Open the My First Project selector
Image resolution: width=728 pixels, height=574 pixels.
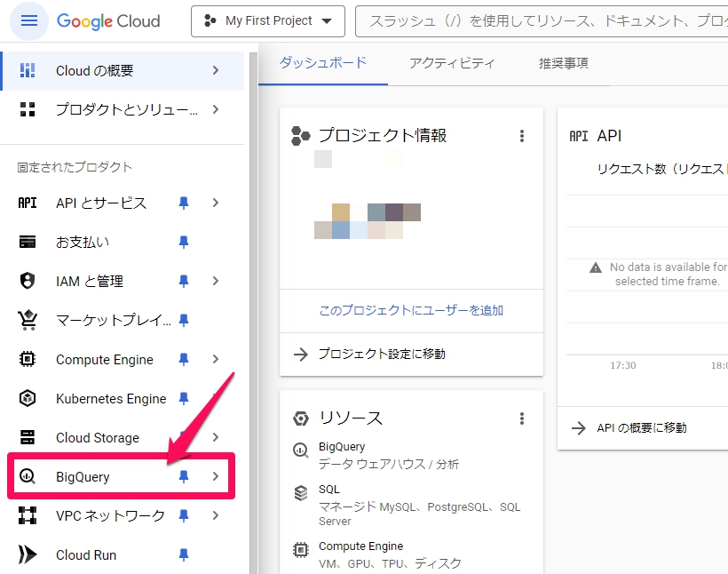point(267,20)
